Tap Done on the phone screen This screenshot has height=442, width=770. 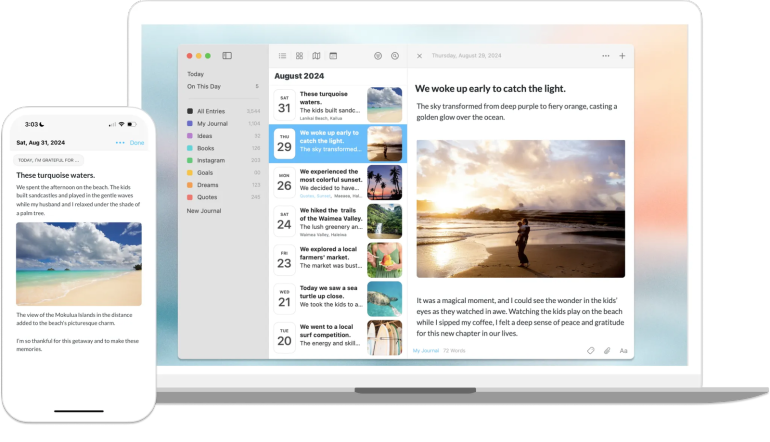click(137, 143)
